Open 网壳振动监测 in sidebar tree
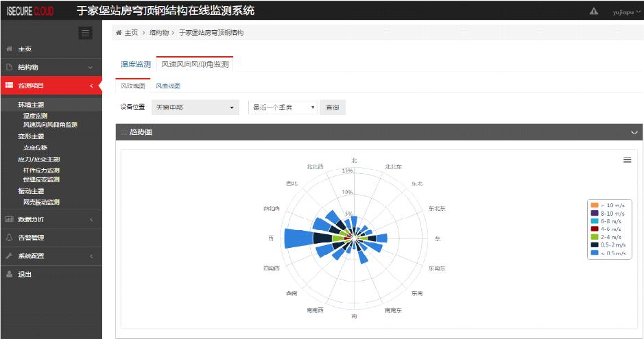 pyautogui.click(x=41, y=202)
